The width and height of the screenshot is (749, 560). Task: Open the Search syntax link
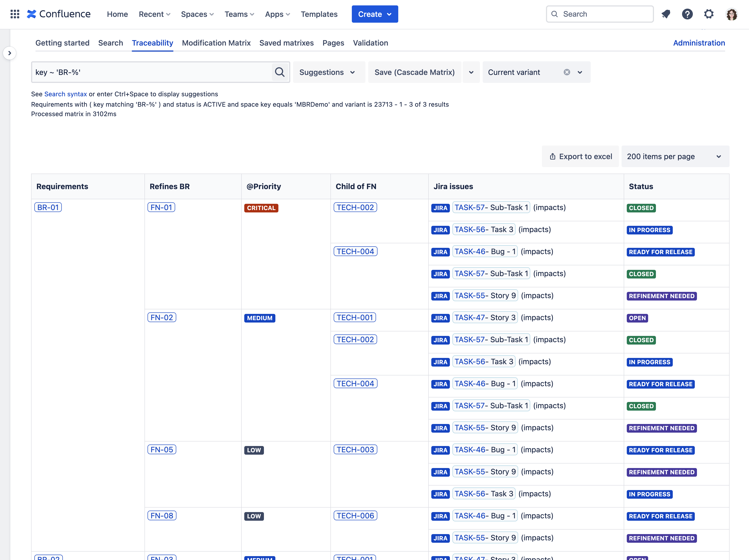[x=65, y=94]
